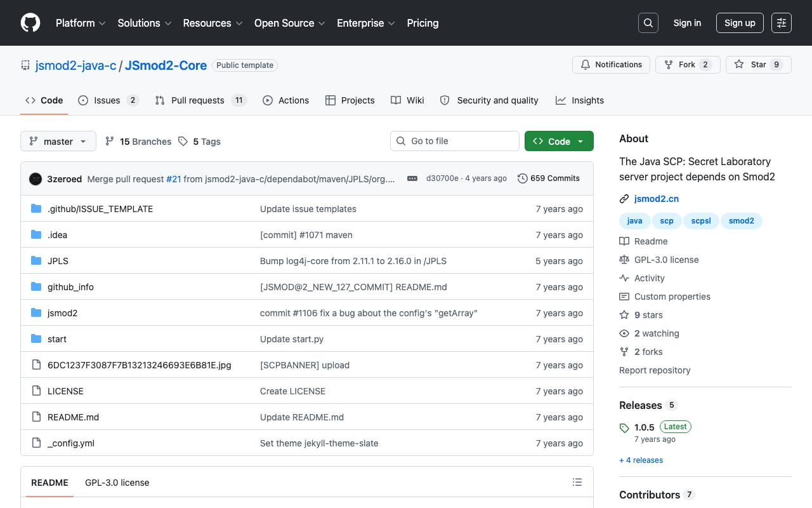Expand the Resources menu
812x508 pixels.
coord(213,23)
